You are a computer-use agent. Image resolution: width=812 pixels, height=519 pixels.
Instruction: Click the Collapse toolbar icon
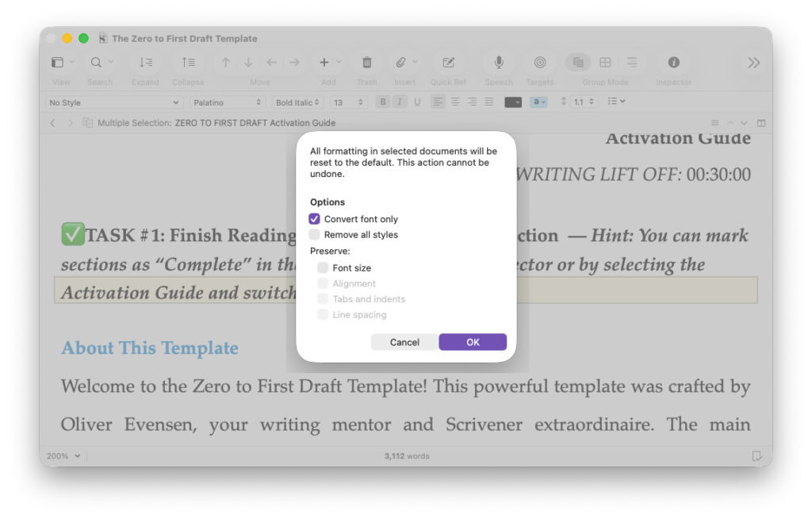point(188,63)
